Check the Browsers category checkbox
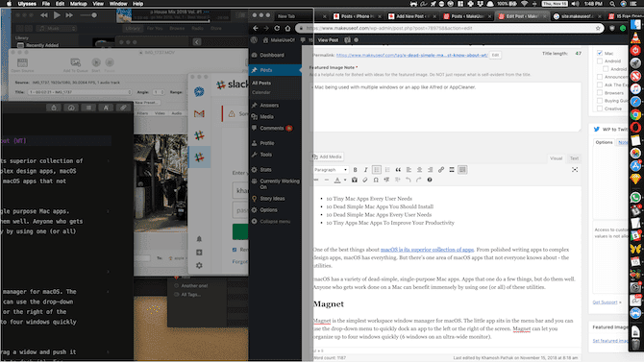Viewport: 644px width, 362px height. [x=600, y=93]
